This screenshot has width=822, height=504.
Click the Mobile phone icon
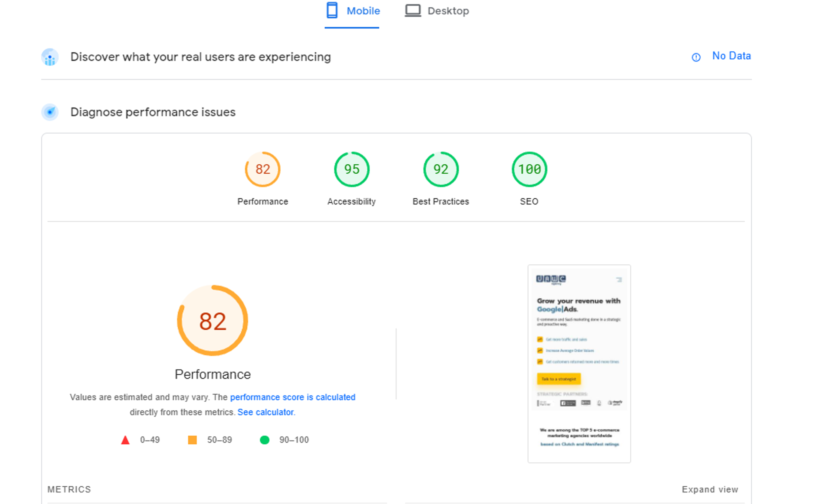[x=332, y=10]
